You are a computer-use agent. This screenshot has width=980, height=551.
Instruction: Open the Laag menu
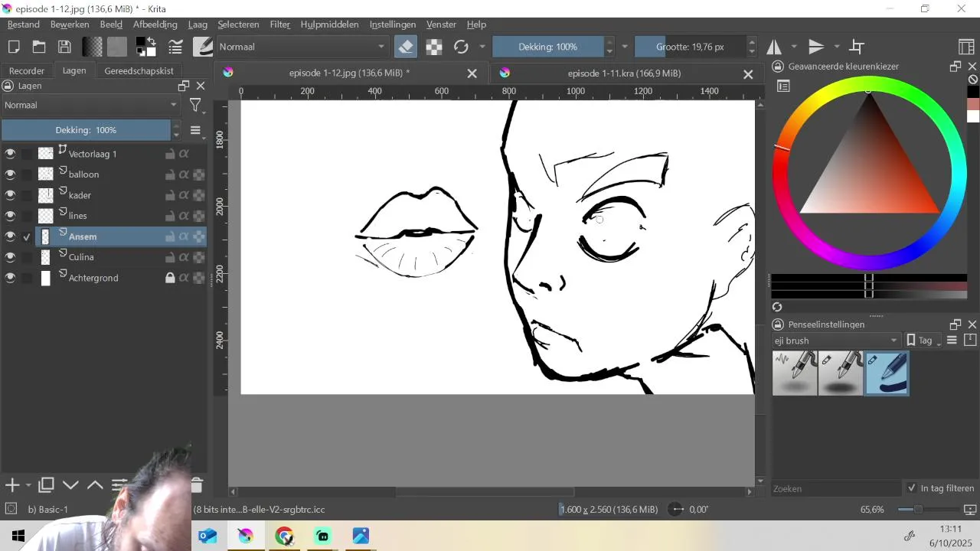pos(198,24)
